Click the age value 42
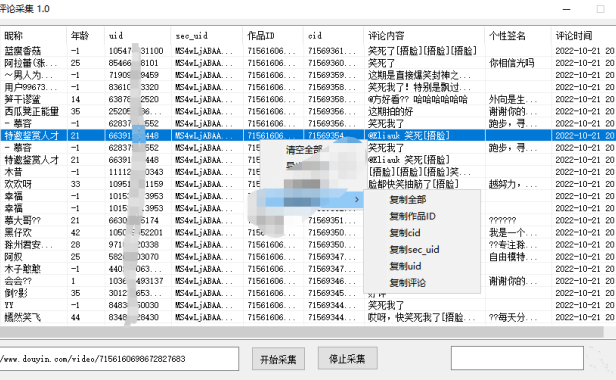616x380 pixels. pyautogui.click(x=75, y=233)
